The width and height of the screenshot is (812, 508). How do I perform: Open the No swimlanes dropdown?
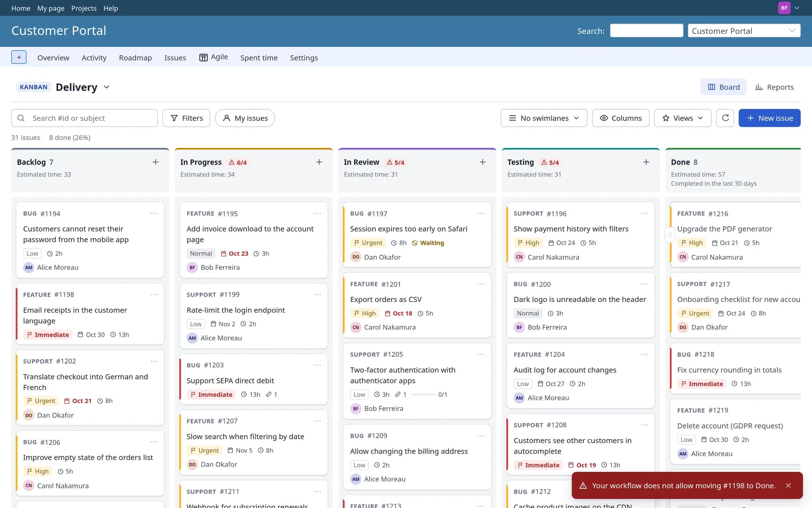[544, 118]
